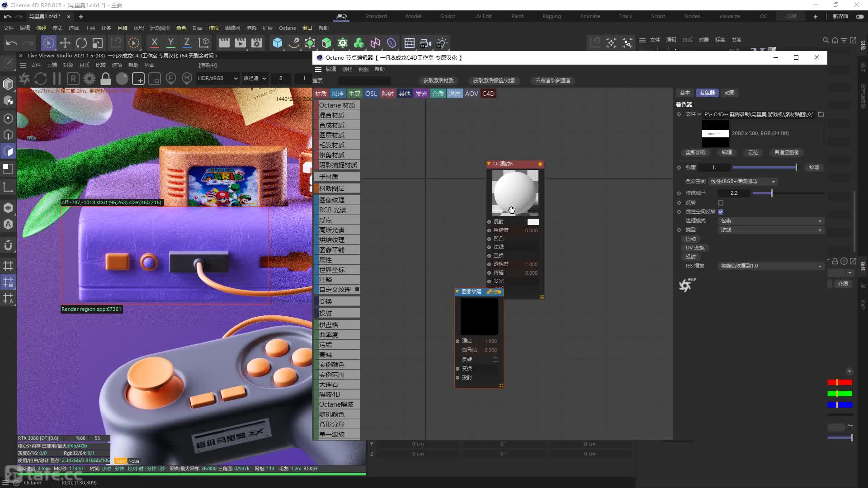Click the 定位 button
868x488 pixels.
(753, 152)
